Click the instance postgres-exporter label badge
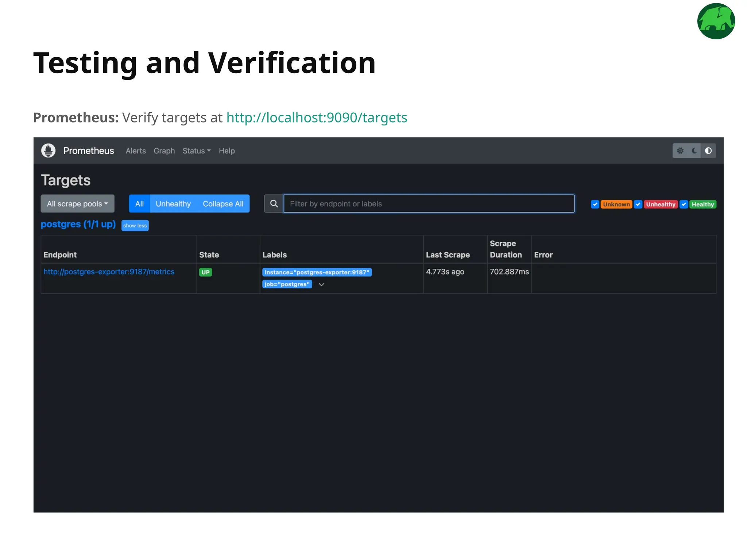Screen dimensions: 747x560 point(317,272)
